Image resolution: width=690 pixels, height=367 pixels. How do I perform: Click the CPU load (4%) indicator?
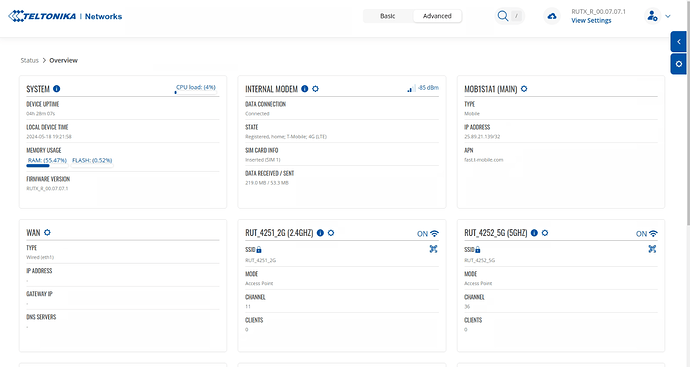[196, 88]
